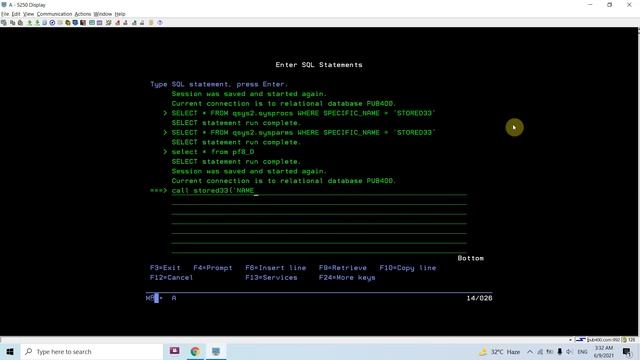Screen dimensions: 640x360
Task: Open the Edit menu
Action: [x=16, y=14]
